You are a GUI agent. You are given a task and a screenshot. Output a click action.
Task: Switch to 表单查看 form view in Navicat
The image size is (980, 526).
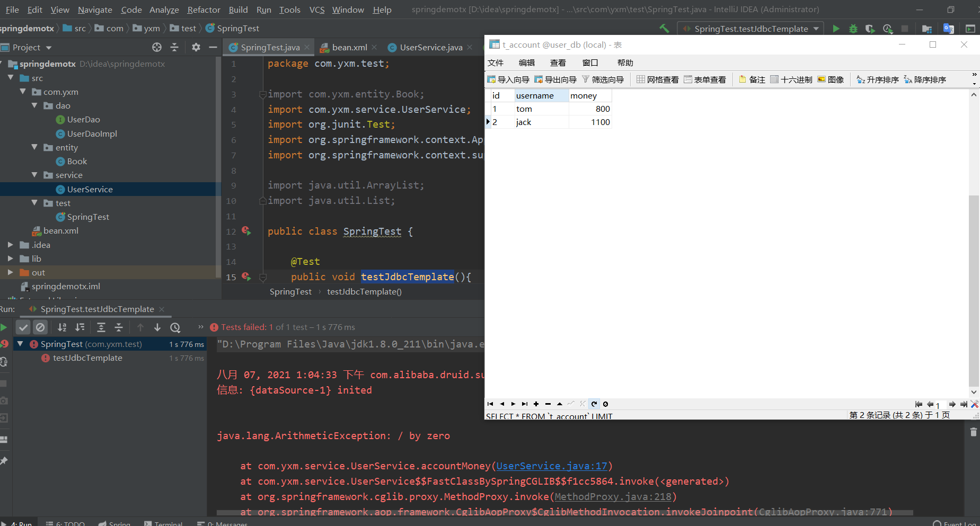coord(705,79)
